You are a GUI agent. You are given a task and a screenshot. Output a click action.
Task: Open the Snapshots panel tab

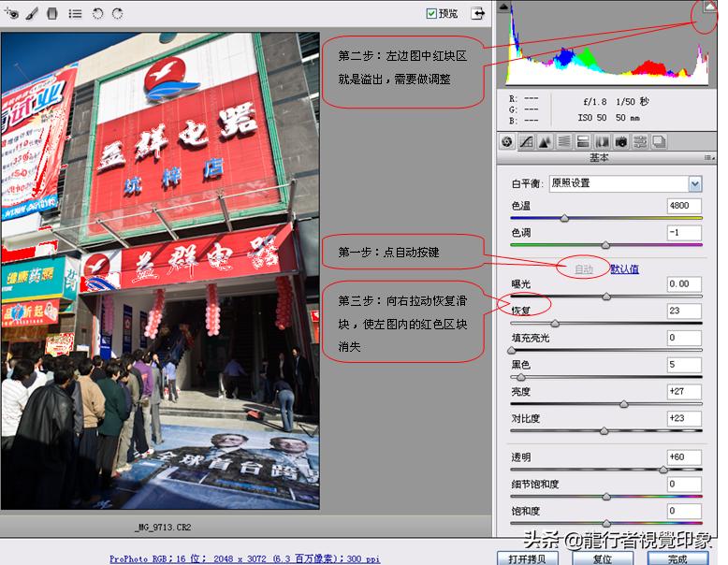pyautogui.click(x=660, y=141)
